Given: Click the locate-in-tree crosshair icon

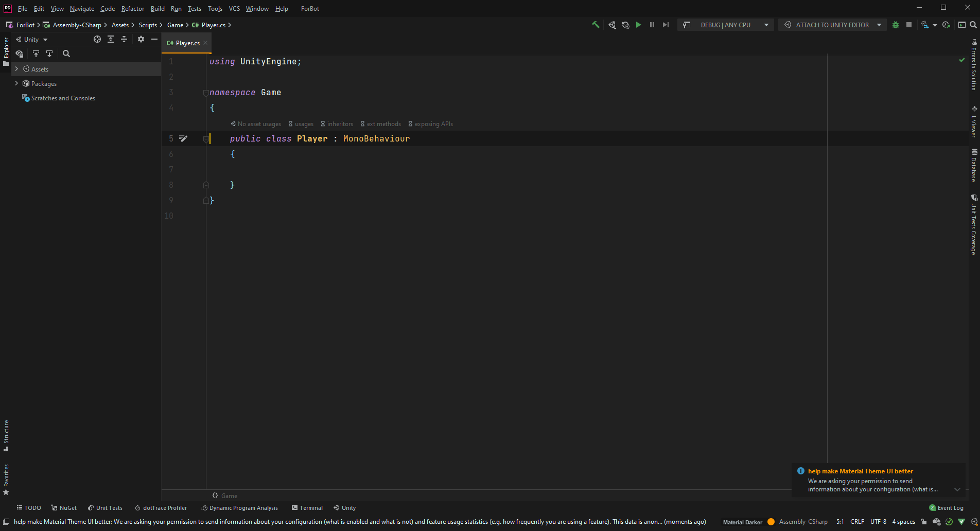Looking at the screenshot, I should [97, 40].
